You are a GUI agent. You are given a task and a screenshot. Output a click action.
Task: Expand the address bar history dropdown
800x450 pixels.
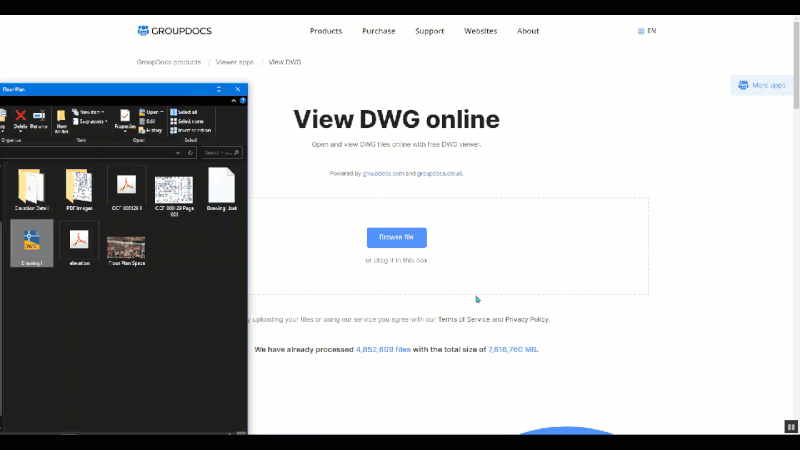tap(177, 153)
